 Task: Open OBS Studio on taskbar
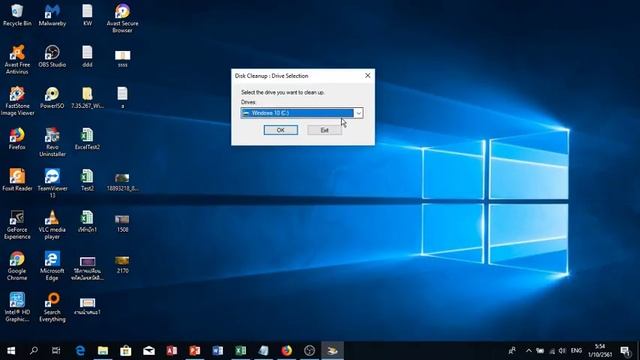click(309, 351)
